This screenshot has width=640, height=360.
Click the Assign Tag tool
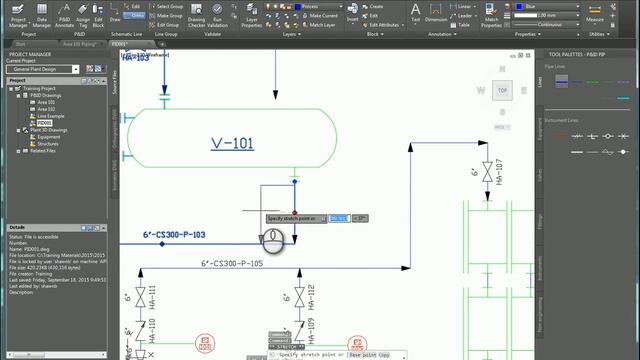point(83,16)
